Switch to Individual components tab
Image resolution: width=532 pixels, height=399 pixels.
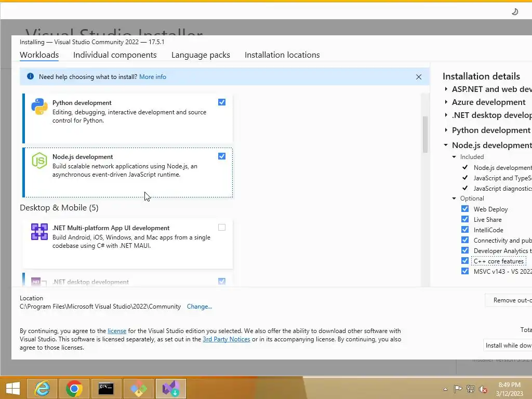click(x=115, y=55)
